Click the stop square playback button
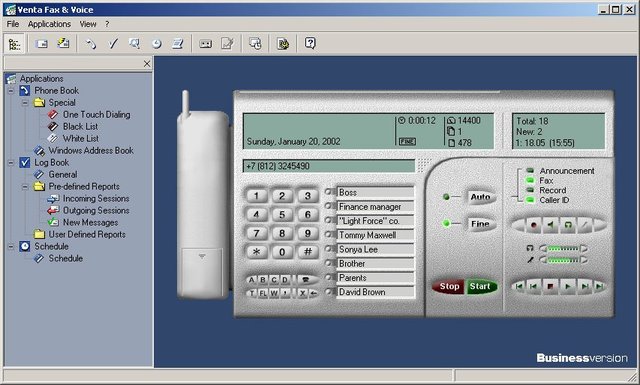 click(550, 286)
